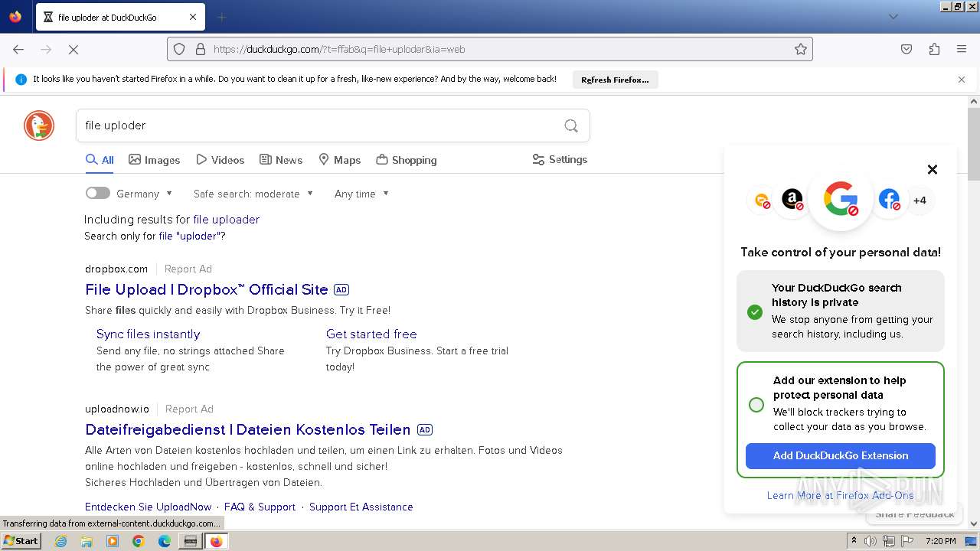Image resolution: width=980 pixels, height=551 pixels.
Task: Open File Explorer from the taskbar
Action: pyautogui.click(x=87, y=541)
